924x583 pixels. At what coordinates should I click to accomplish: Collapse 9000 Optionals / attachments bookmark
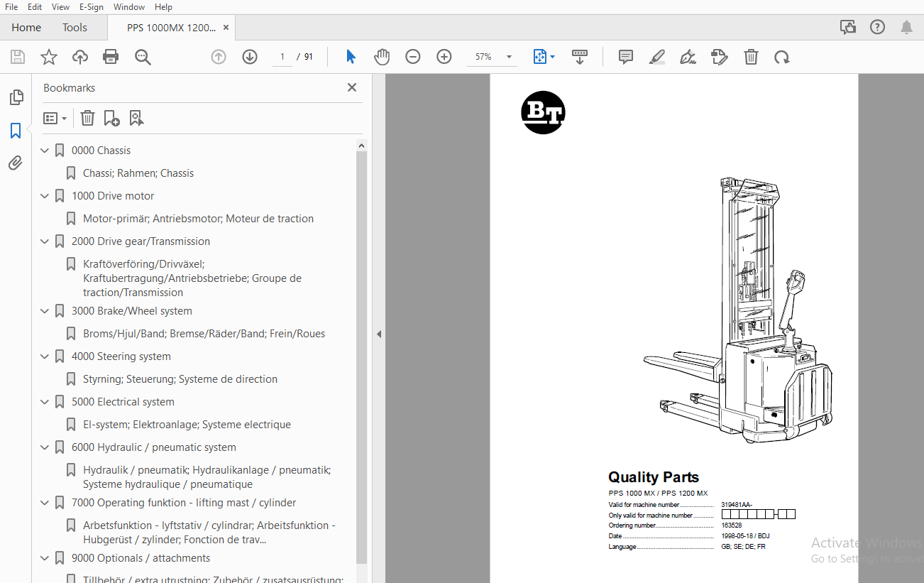(x=45, y=558)
